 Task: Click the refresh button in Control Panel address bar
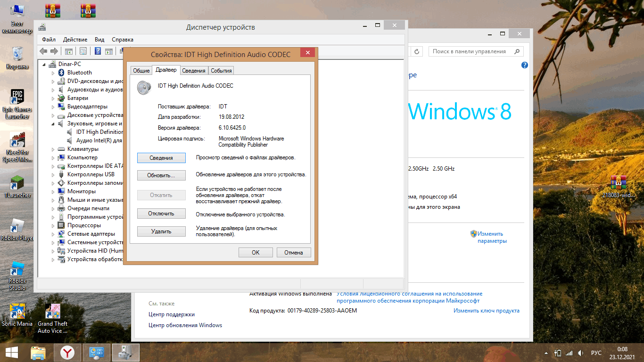point(417,51)
